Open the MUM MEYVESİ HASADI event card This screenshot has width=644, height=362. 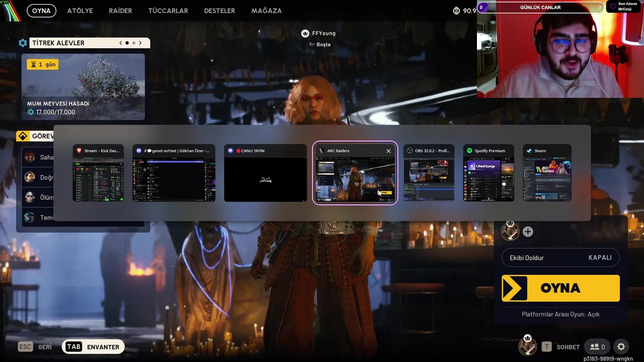(83, 87)
